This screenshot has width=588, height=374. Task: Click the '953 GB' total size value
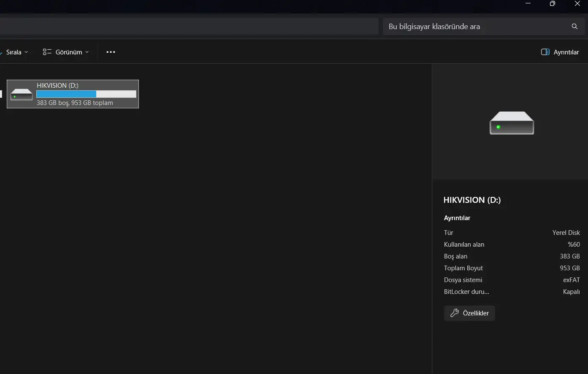tap(570, 268)
